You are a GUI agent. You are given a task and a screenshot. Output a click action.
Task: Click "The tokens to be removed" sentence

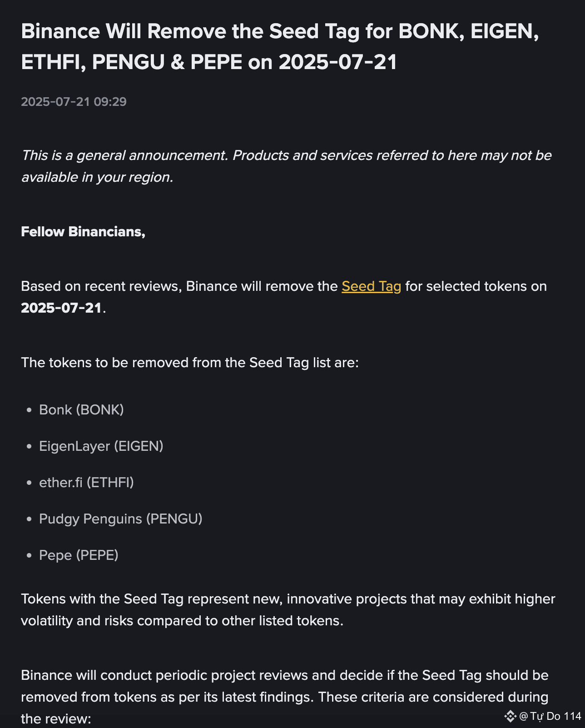tap(190, 363)
